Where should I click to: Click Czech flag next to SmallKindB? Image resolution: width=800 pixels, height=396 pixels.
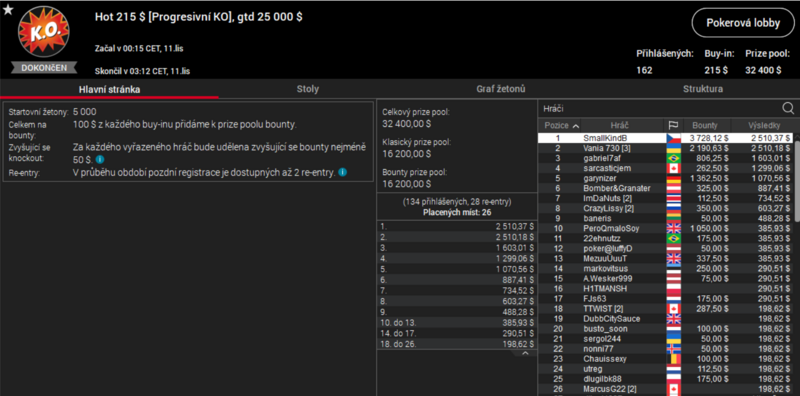(673, 138)
